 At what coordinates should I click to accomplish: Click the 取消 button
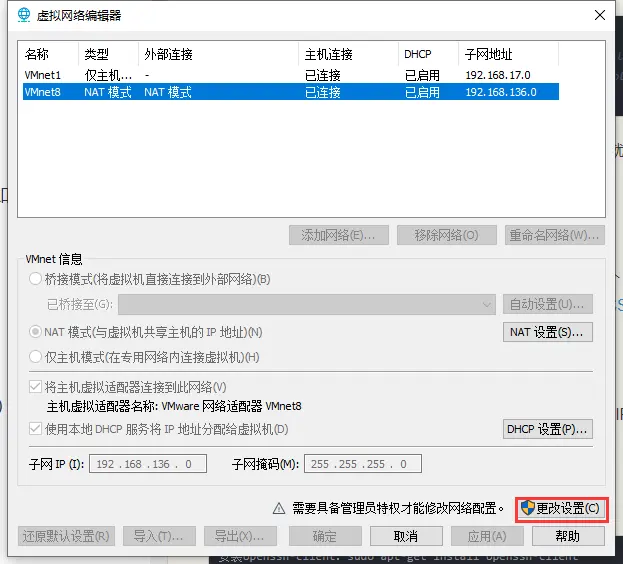pyautogui.click(x=405, y=536)
